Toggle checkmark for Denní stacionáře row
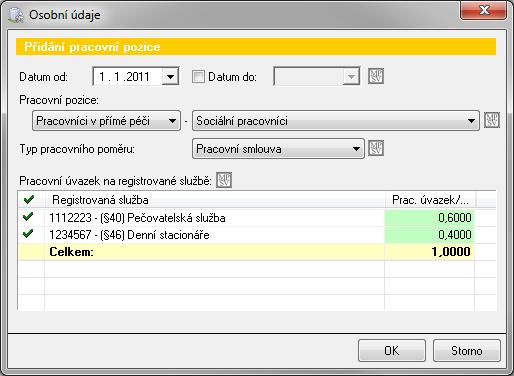Viewport: 514px width, 376px height. pos(29,234)
